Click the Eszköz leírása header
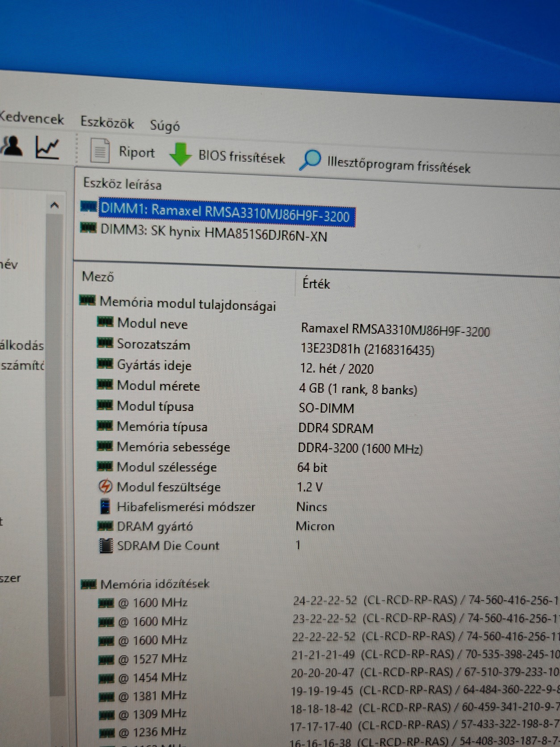560x747 pixels. [x=122, y=184]
